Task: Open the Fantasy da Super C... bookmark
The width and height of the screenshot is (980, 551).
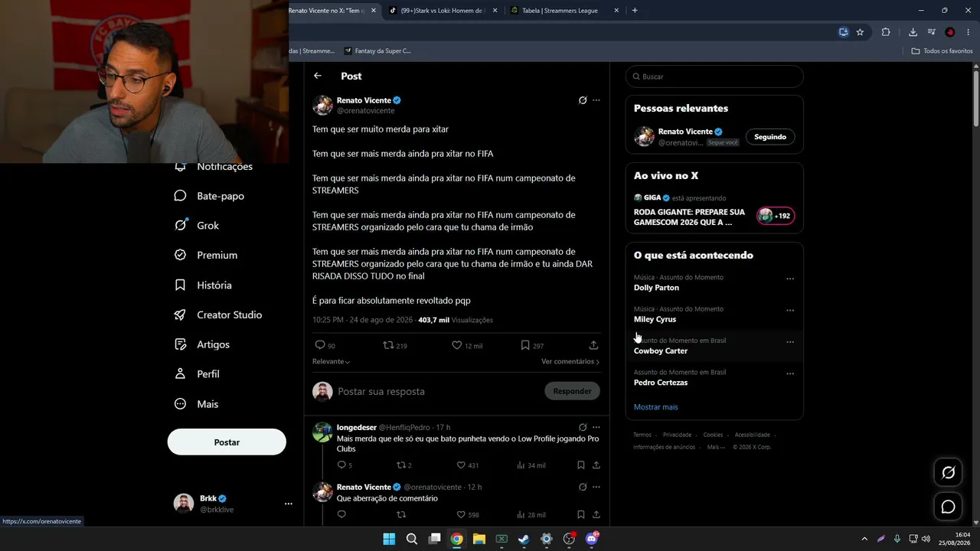Action: [377, 51]
